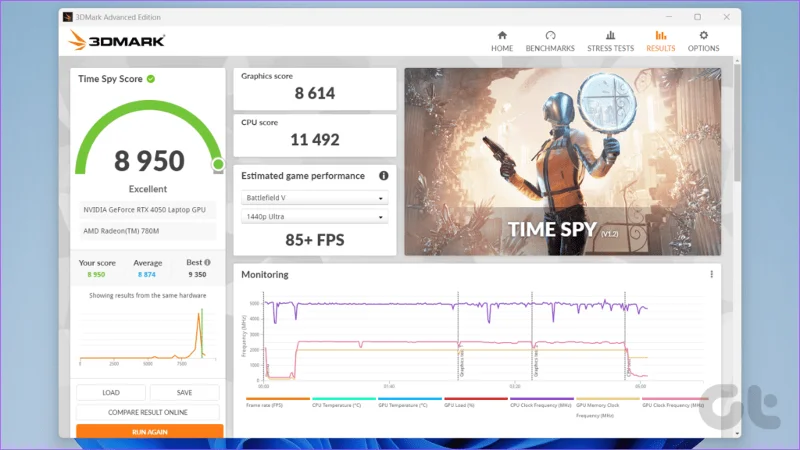Click AMD Radeon(TM) 780M entry

click(147, 231)
